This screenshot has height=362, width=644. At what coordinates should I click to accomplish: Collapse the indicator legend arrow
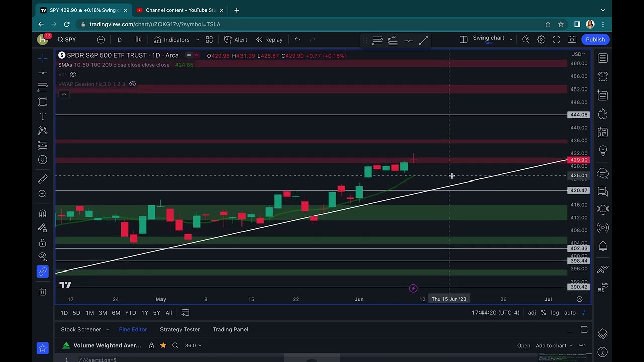(64, 94)
